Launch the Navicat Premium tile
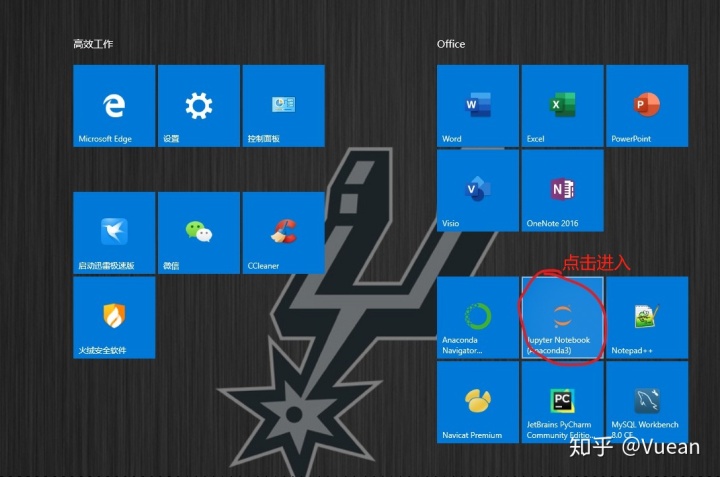Viewport: 720px width, 477px height. (478, 402)
